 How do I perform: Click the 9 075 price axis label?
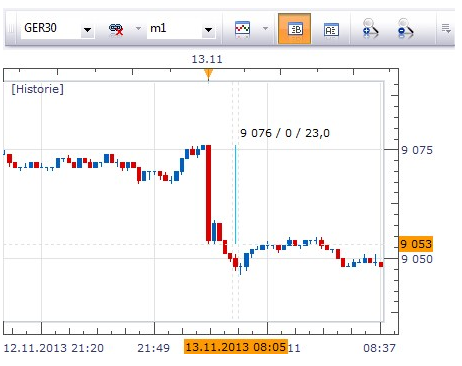point(417,150)
